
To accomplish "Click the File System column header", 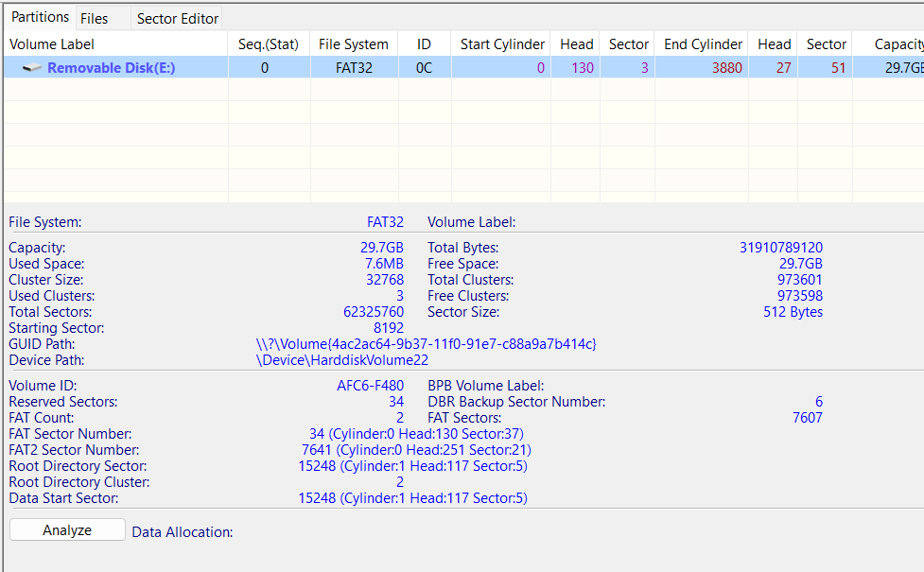I will click(353, 44).
